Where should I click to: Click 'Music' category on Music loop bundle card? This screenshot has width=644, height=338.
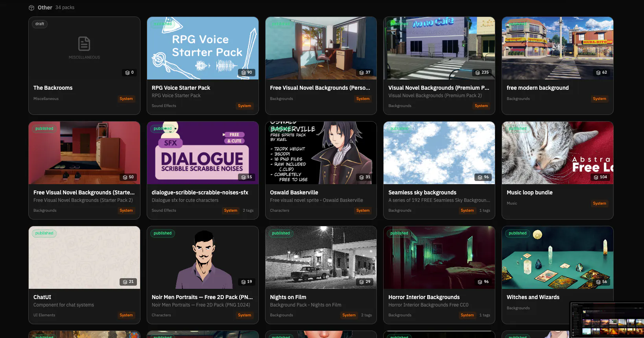click(x=512, y=203)
